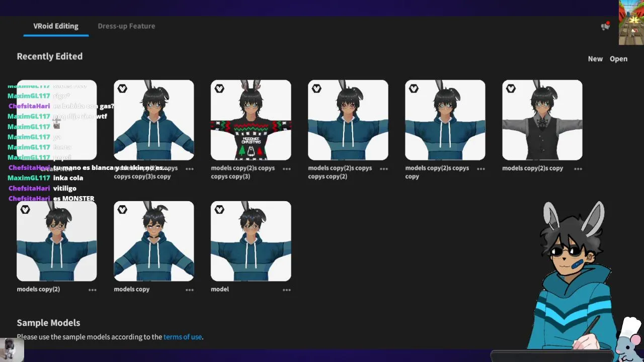Viewport: 644px width, 362px height.
Task: Open the Dress-up Feature tab
Action: [126, 26]
